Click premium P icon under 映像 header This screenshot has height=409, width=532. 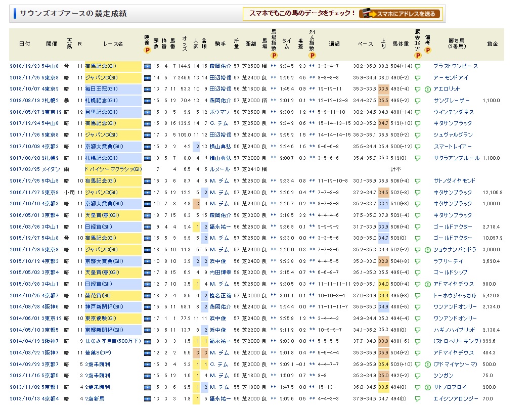(x=147, y=50)
